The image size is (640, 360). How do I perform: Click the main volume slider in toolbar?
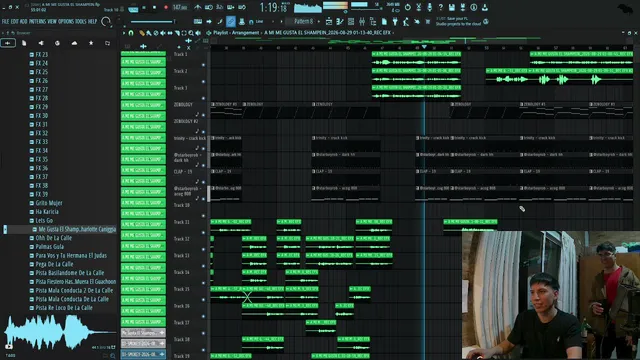click(x=152, y=22)
